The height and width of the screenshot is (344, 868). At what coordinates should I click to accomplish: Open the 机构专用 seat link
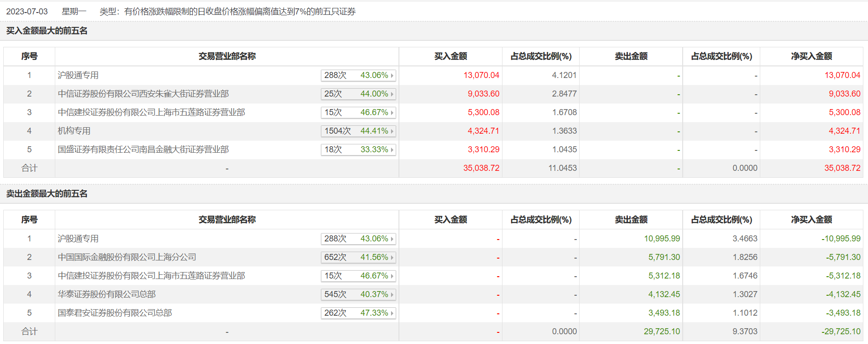[x=74, y=131]
